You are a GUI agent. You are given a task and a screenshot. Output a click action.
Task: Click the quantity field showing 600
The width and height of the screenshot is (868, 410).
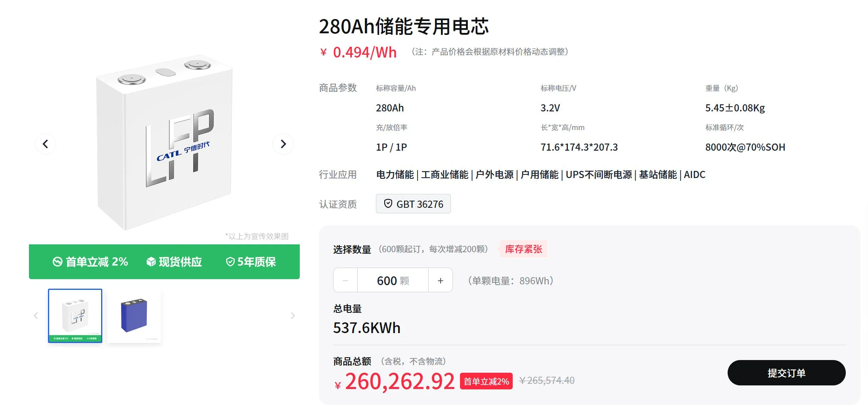pos(393,280)
